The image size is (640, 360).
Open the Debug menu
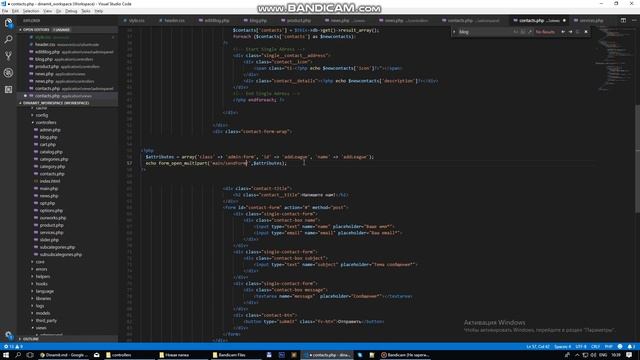tap(71, 11)
